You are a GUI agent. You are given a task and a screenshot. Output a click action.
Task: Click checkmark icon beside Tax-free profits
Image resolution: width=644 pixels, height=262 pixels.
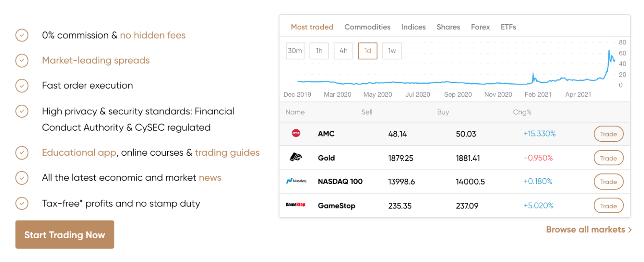[22, 203]
